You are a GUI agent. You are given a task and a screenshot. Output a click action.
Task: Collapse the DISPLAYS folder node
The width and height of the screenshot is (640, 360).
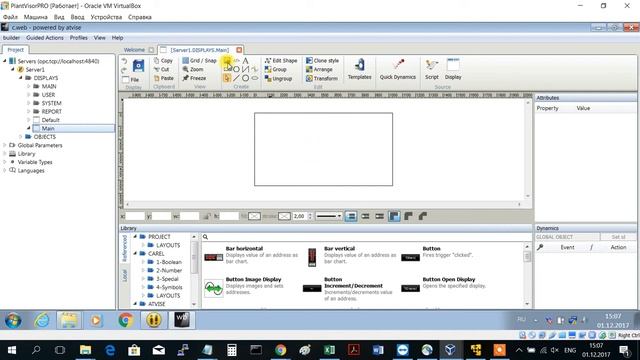click(x=20, y=78)
